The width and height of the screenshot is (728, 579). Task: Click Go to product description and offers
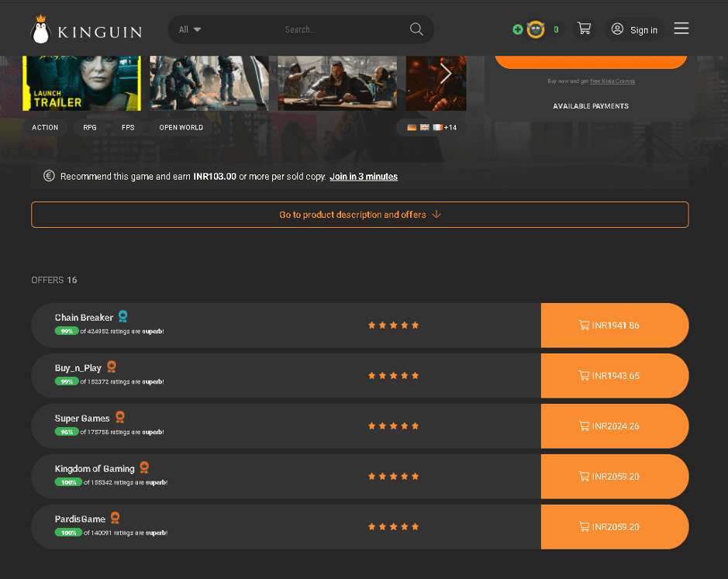360,215
